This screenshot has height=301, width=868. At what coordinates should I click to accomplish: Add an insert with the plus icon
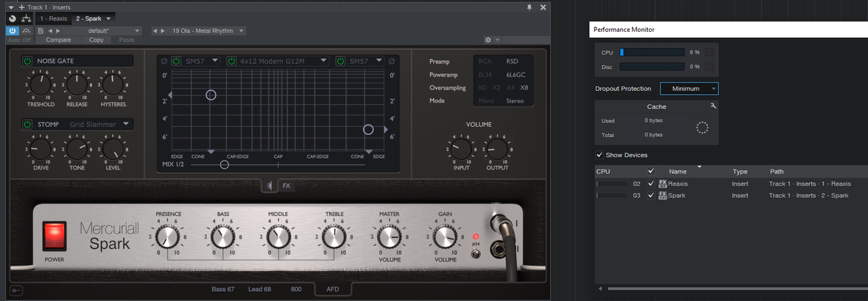click(x=22, y=7)
